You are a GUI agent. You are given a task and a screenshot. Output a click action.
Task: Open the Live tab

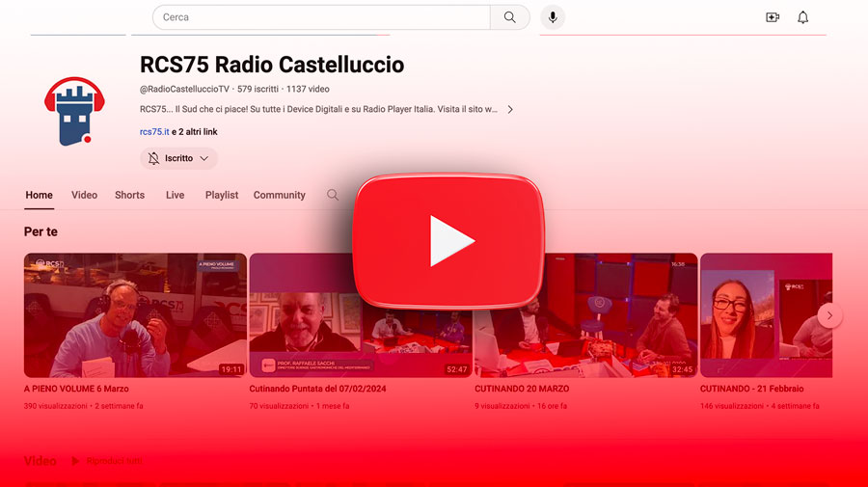pos(175,195)
